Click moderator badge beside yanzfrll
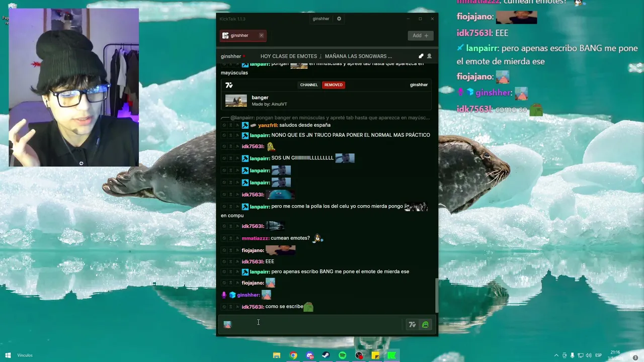Image resolution: width=644 pixels, height=362 pixels. point(245,125)
